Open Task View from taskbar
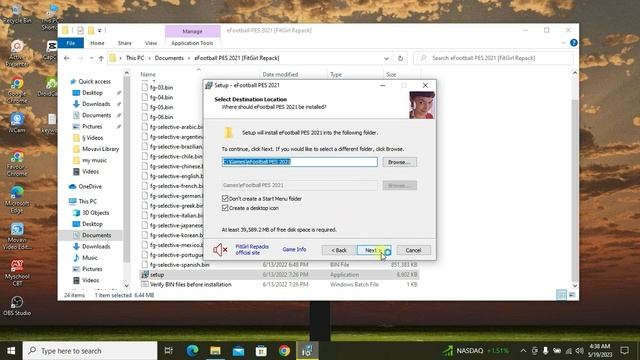The height and width of the screenshot is (360, 640). coord(168,351)
